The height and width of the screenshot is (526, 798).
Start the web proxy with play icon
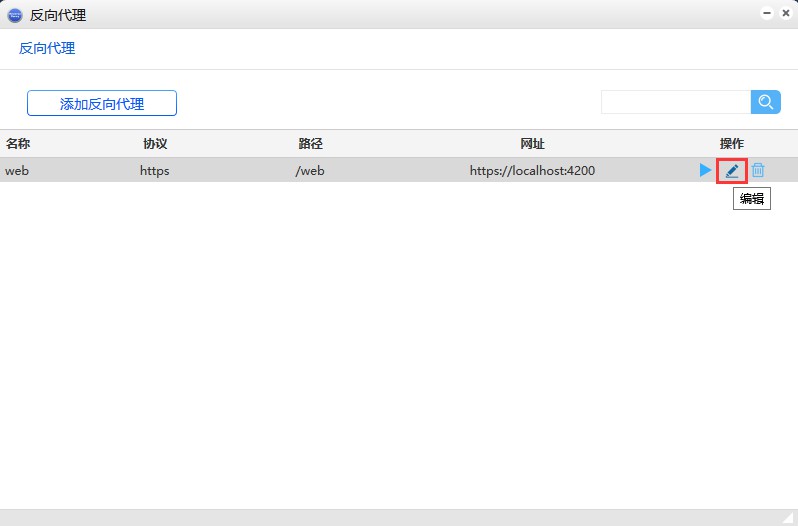pos(706,171)
